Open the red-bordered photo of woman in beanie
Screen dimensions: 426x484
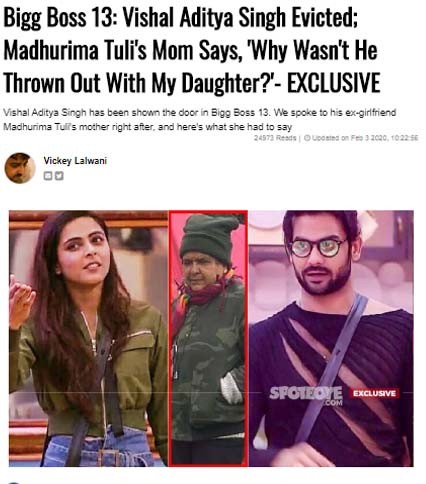(208, 338)
